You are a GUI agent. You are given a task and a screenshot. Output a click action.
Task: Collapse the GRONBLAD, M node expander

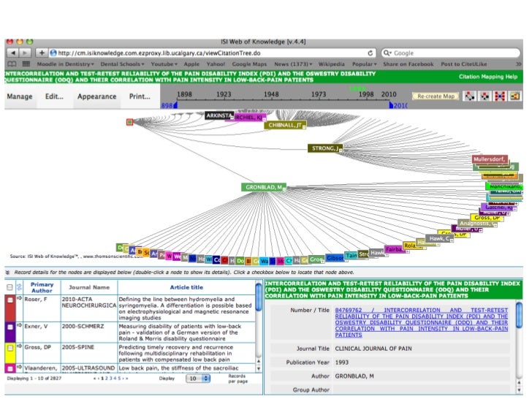coord(284,189)
